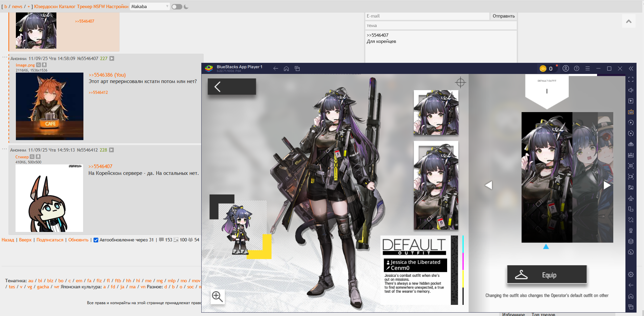This screenshot has height=316, width=644.
Task: Click the BlueStacks rotate screen icon
Action: (631, 209)
